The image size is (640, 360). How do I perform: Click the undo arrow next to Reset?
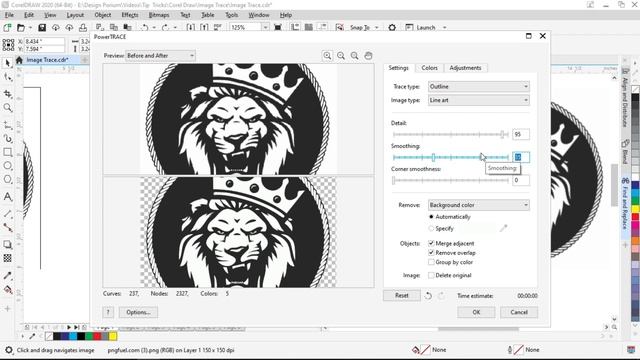tap(428, 296)
